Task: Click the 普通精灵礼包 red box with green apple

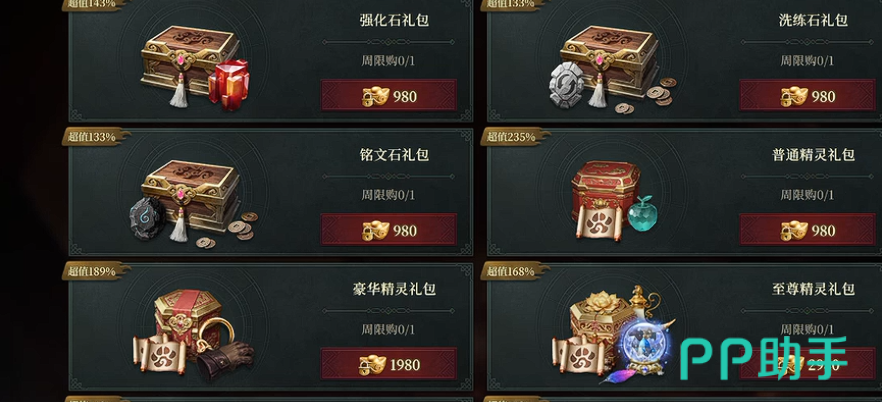Action: 614,201
